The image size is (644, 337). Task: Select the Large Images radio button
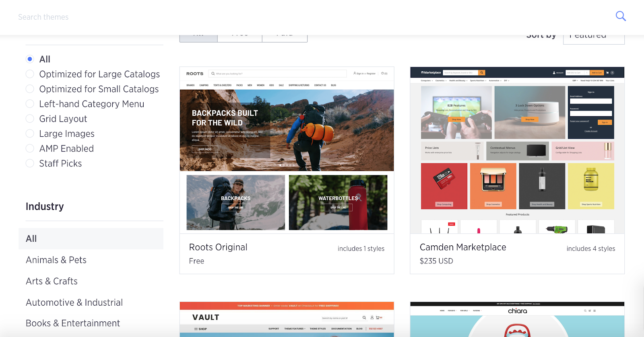tap(30, 134)
